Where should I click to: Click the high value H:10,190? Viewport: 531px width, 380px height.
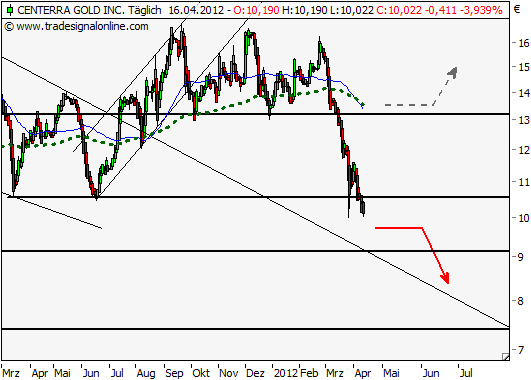(305, 10)
